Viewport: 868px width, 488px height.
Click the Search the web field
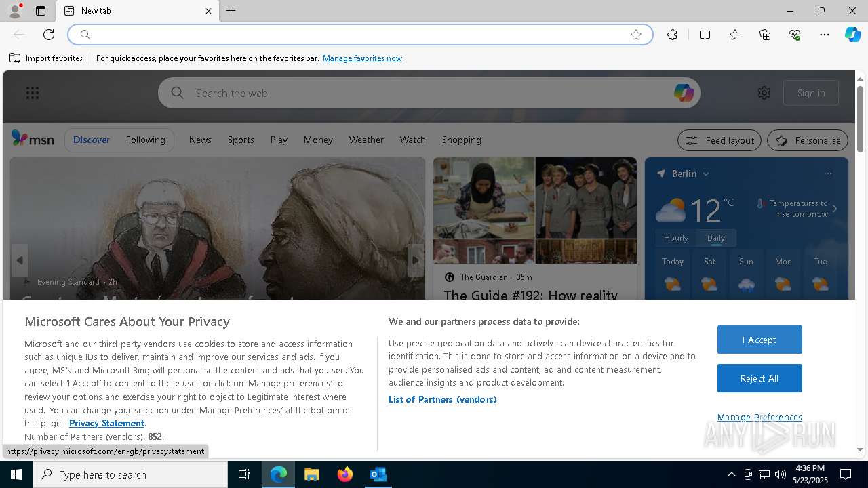(x=429, y=93)
